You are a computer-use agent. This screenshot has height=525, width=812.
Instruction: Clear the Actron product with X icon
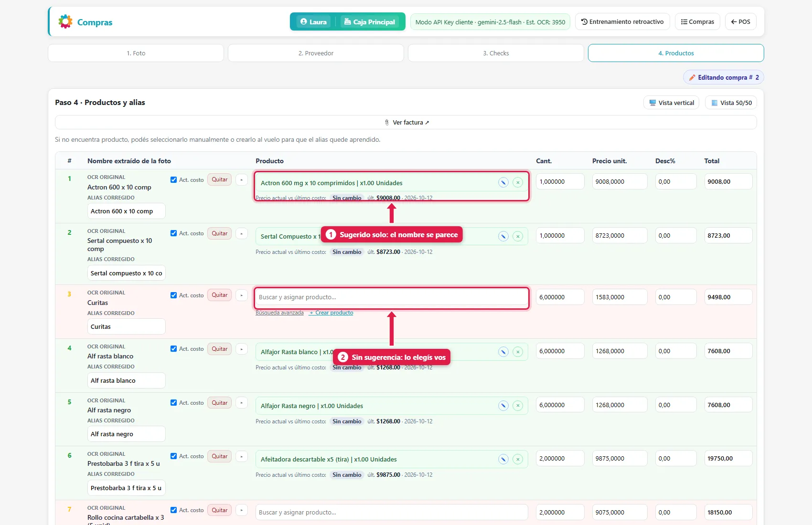(518, 182)
